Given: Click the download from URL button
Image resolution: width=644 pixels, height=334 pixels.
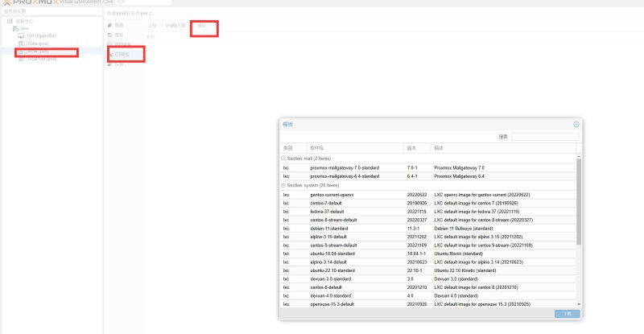Looking at the screenshot, I should [x=175, y=26].
